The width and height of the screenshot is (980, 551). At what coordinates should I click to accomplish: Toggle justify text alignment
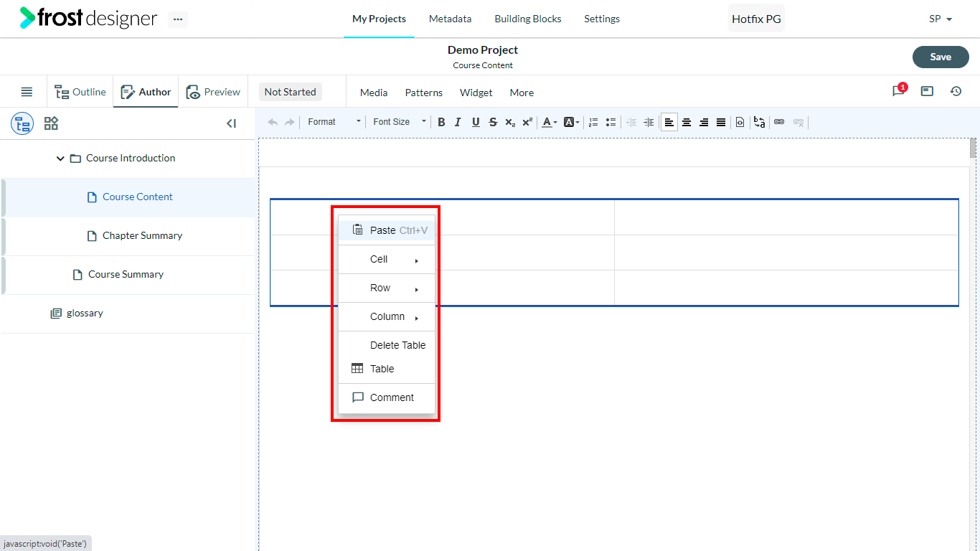click(x=721, y=122)
